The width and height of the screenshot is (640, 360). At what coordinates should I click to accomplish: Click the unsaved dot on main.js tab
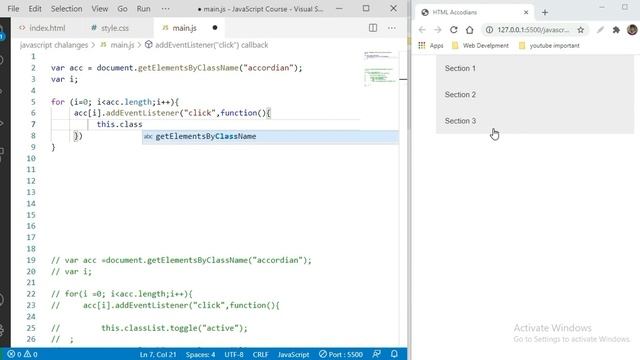[215, 28]
